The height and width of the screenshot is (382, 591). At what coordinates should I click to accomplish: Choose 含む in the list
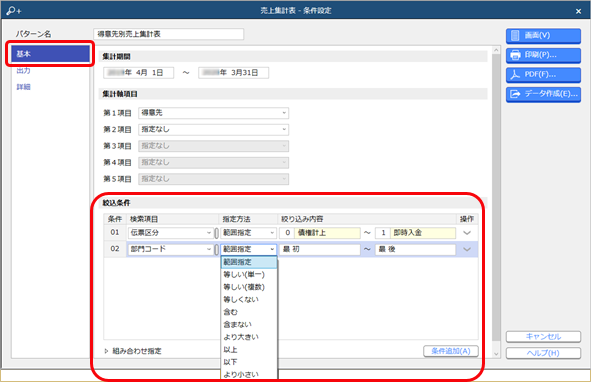(x=249, y=312)
